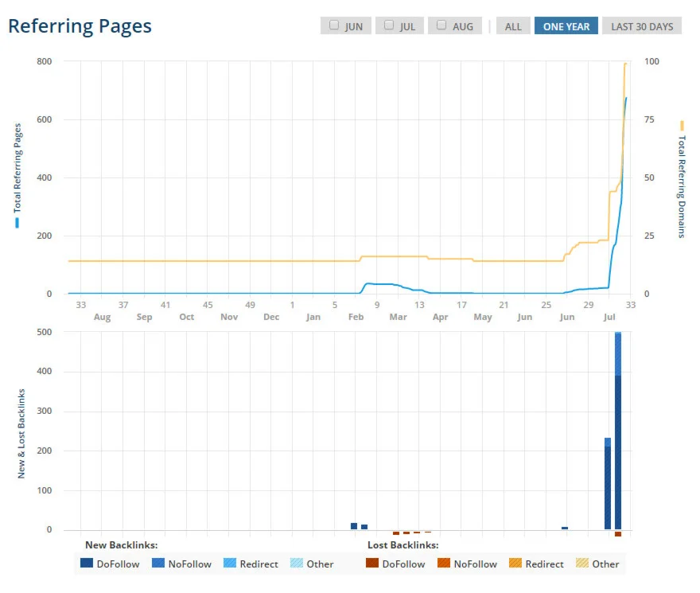Enable the AUG checkbox filter
The image size is (700, 593).
(x=441, y=25)
